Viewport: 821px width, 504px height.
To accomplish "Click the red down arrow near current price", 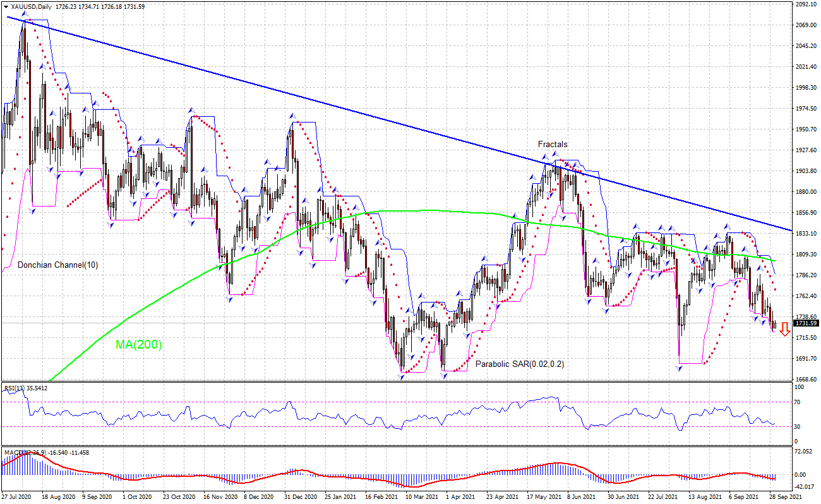I will pyautogui.click(x=784, y=329).
